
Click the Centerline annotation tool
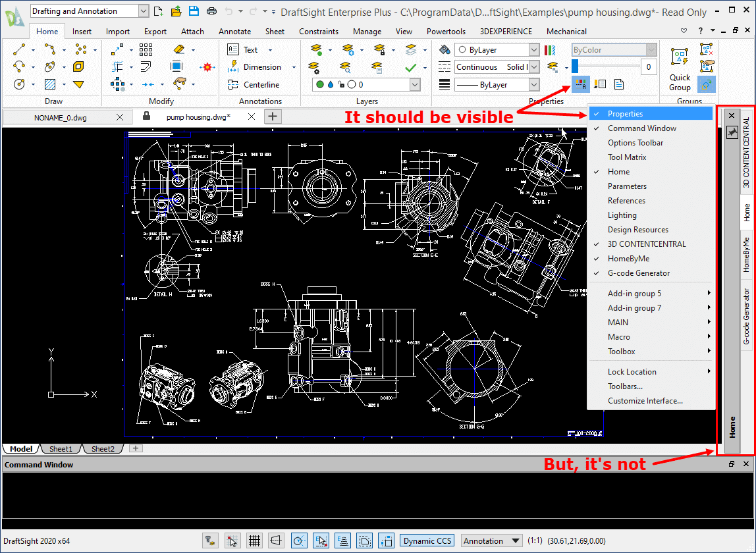(254, 84)
